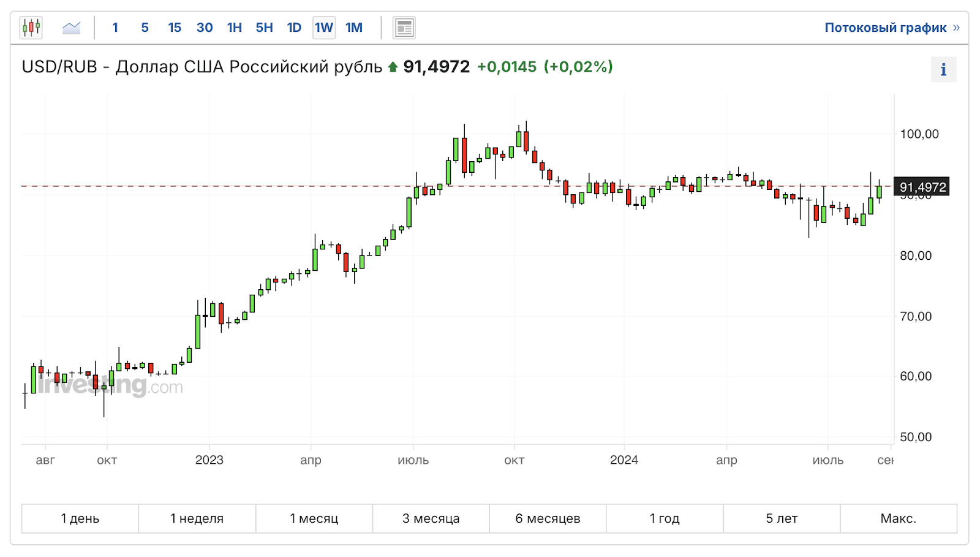Set interval to 1 minute
This screenshot has width=980, height=557.
tap(115, 28)
